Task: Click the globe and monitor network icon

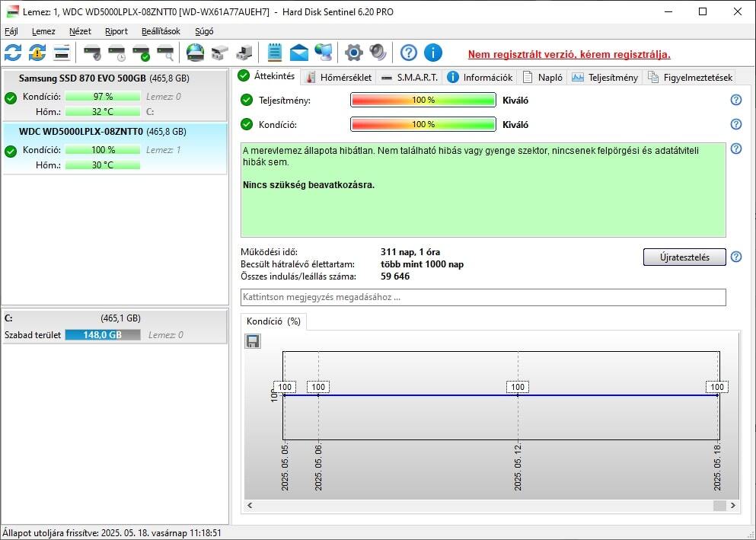Action: 324,53
